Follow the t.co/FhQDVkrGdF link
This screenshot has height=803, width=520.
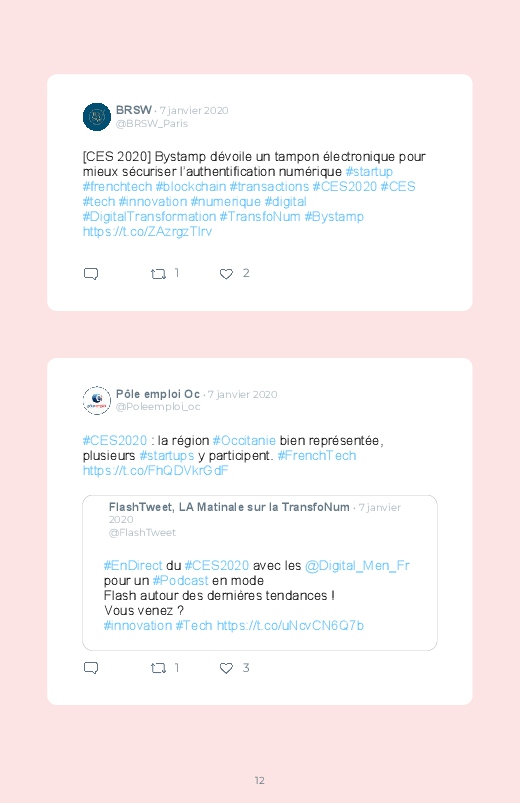[155, 471]
